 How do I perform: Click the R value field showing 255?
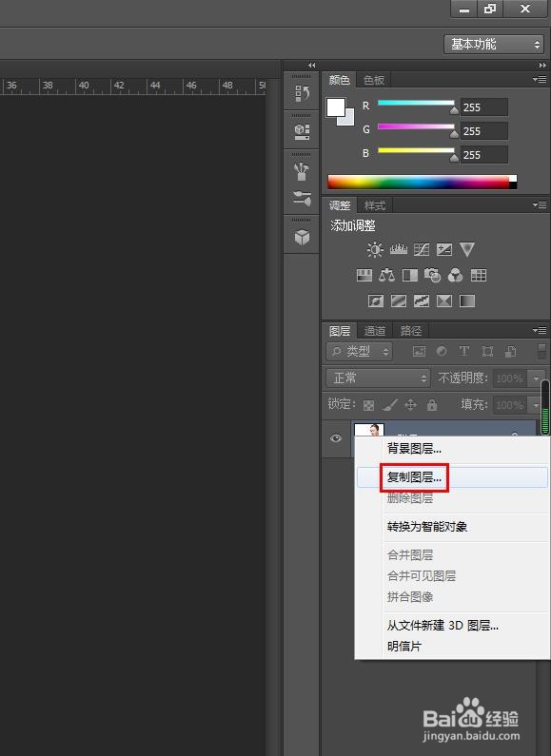click(x=484, y=107)
